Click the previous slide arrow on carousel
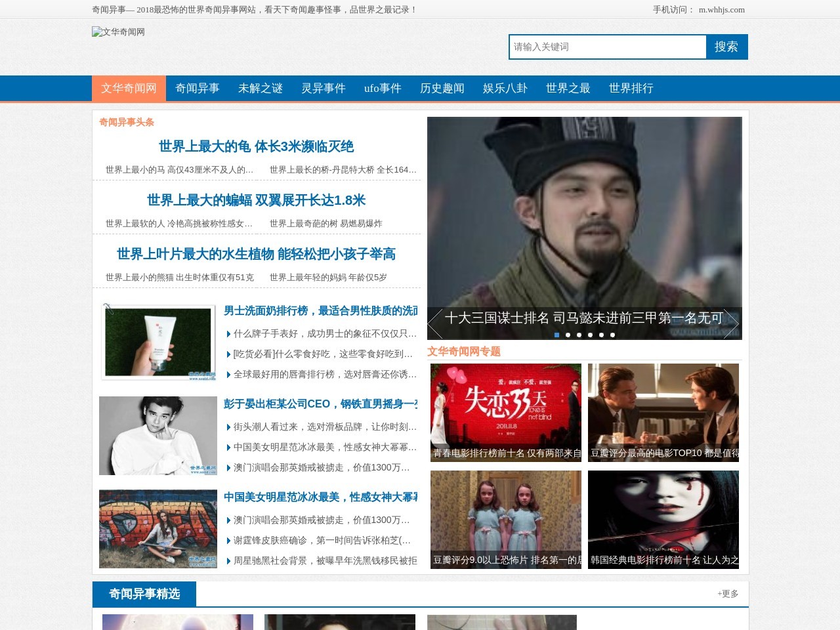840x630 pixels. 435,324
